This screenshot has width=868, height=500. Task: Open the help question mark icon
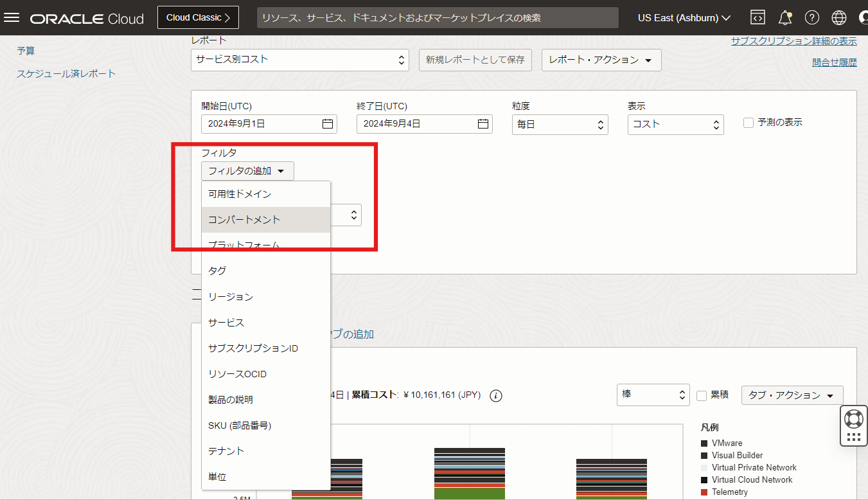[x=812, y=17]
